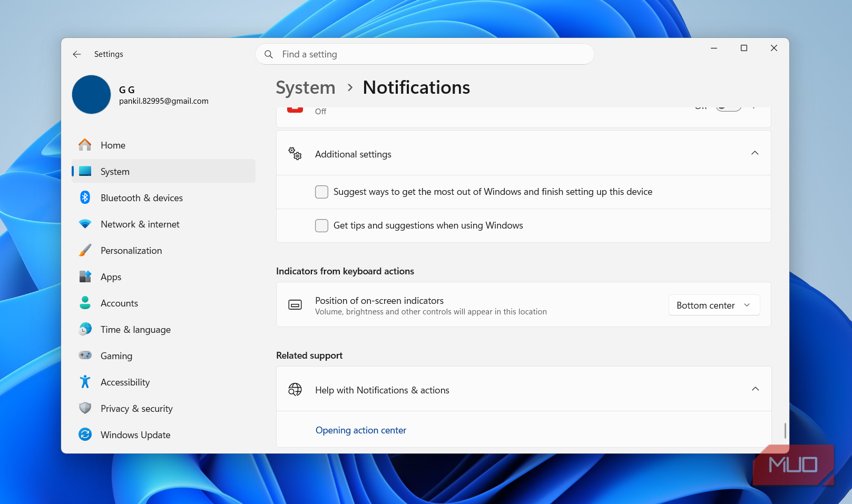This screenshot has width=852, height=504.
Task: Check 'Get tips and suggestions when using Windows'
Action: click(x=321, y=225)
